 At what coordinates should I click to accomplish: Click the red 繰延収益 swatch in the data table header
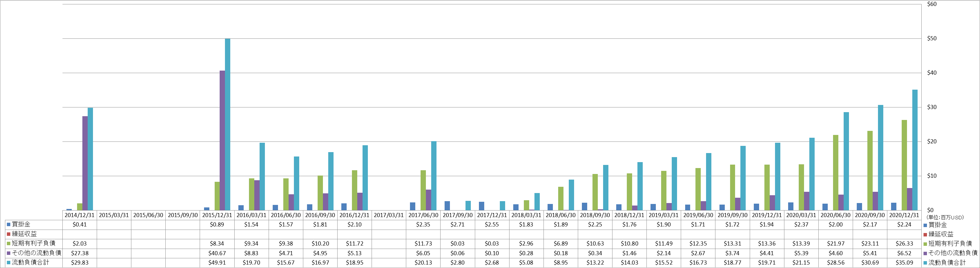(x=8, y=234)
